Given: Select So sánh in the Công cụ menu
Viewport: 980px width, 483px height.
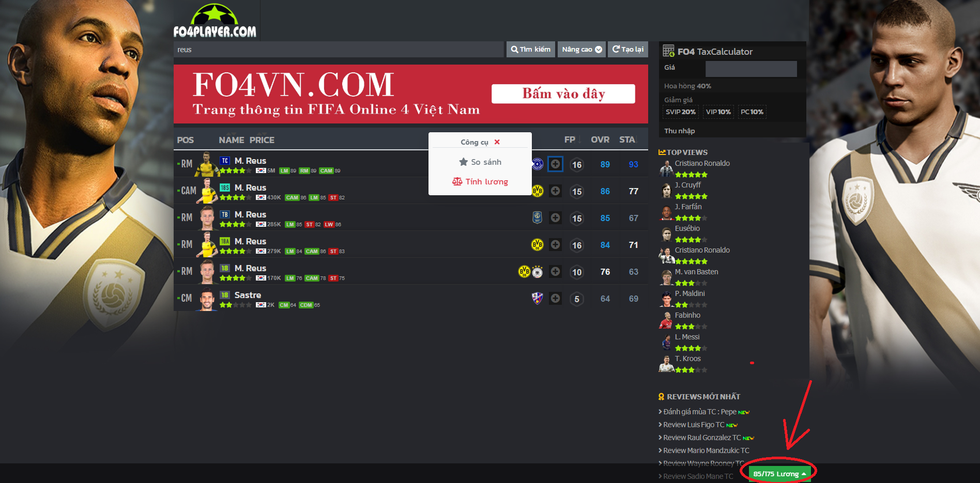Looking at the screenshot, I should click(486, 162).
